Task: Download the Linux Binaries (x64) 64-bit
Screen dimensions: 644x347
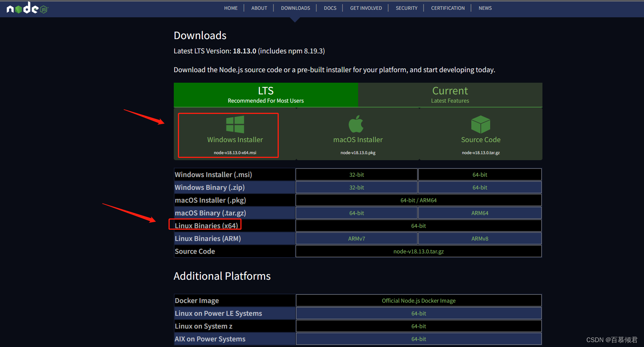Action: [419, 226]
